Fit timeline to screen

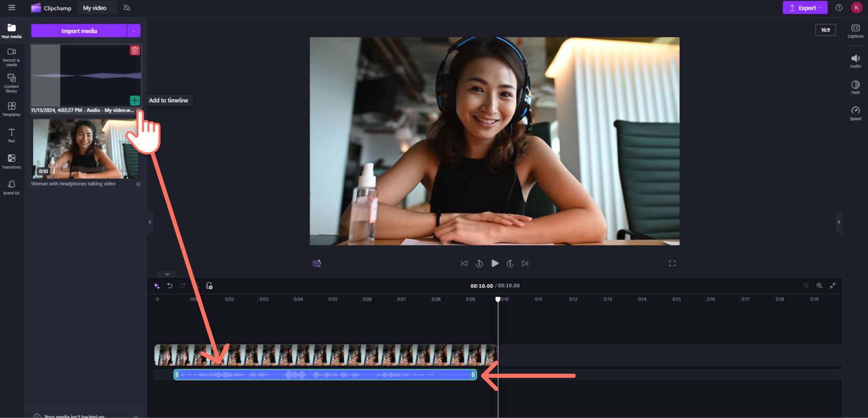(833, 286)
